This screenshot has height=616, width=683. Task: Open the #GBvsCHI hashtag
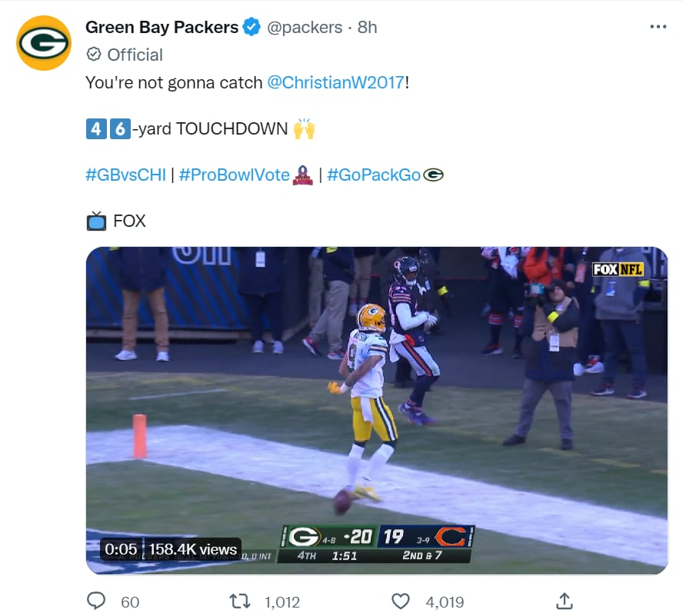(x=126, y=175)
